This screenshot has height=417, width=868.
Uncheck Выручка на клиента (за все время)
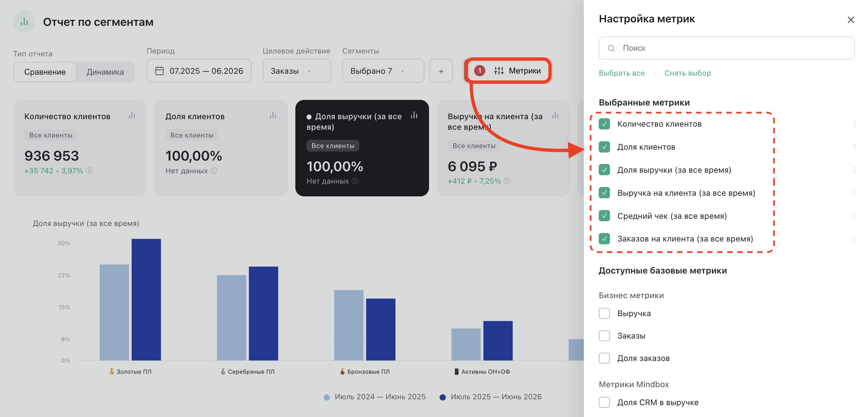coord(604,193)
